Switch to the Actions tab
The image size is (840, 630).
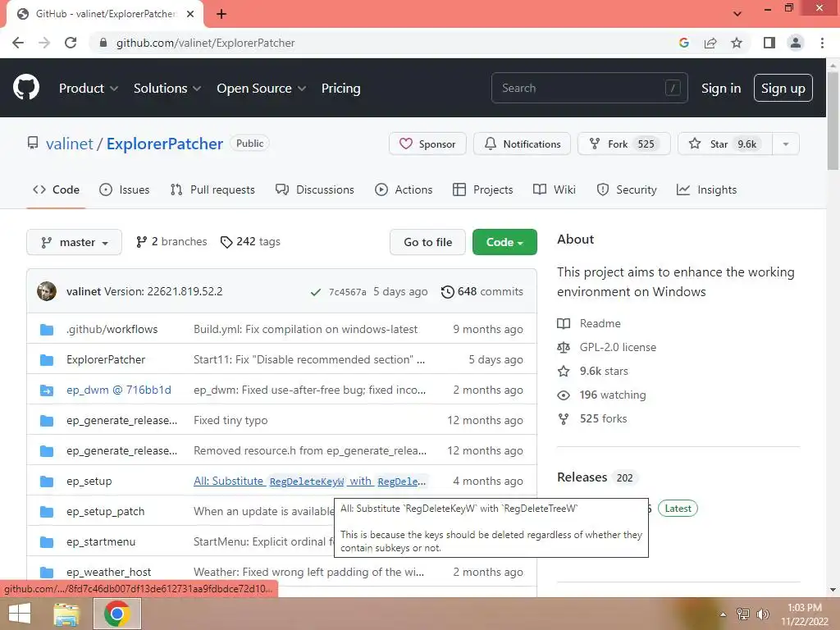[x=404, y=189]
